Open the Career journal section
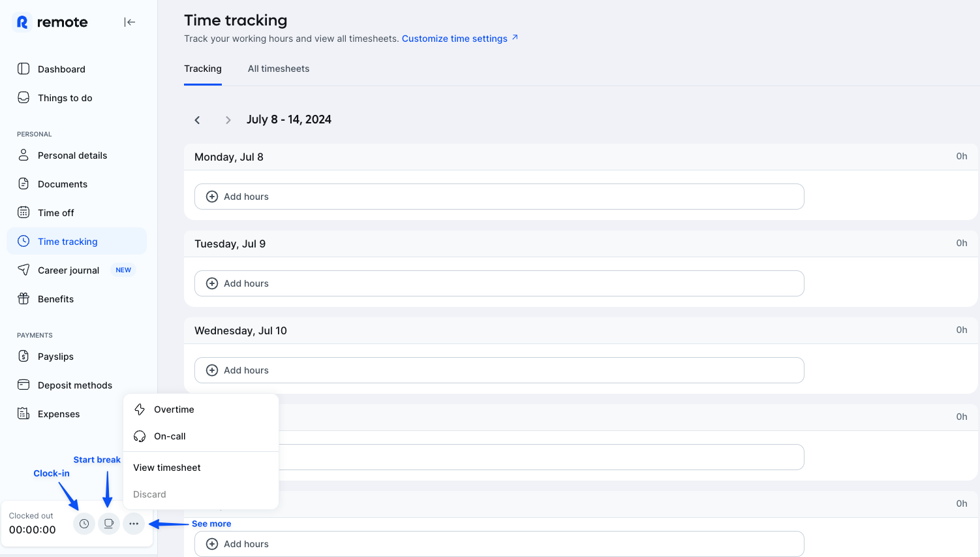 (x=69, y=270)
